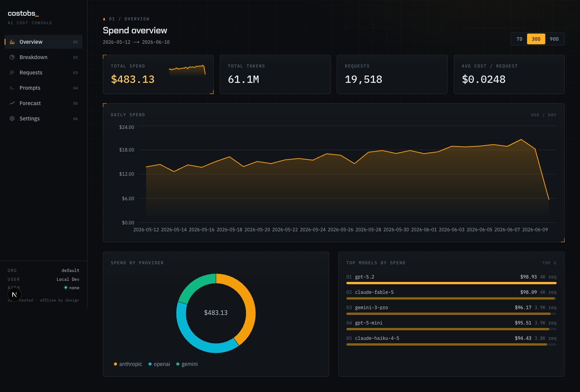Click the TOP MODELS BY SPEND title
The height and width of the screenshot is (392, 580).
(x=376, y=263)
